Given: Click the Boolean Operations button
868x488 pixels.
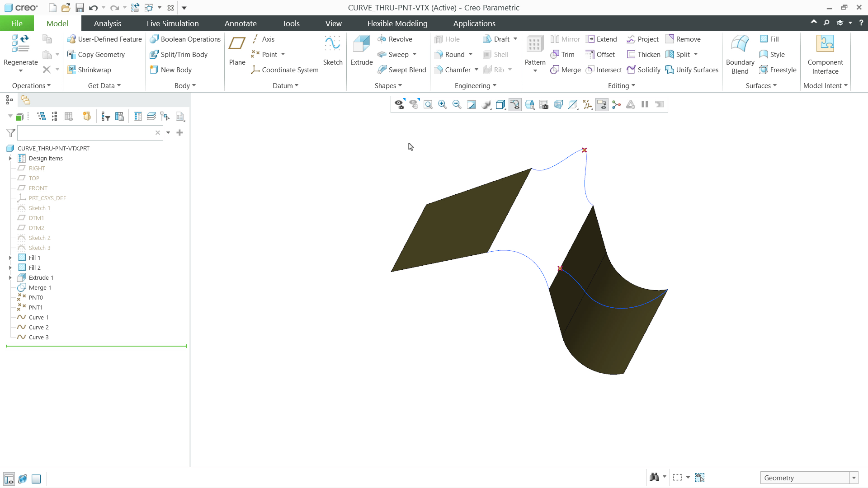Looking at the screenshot, I should tap(185, 39).
